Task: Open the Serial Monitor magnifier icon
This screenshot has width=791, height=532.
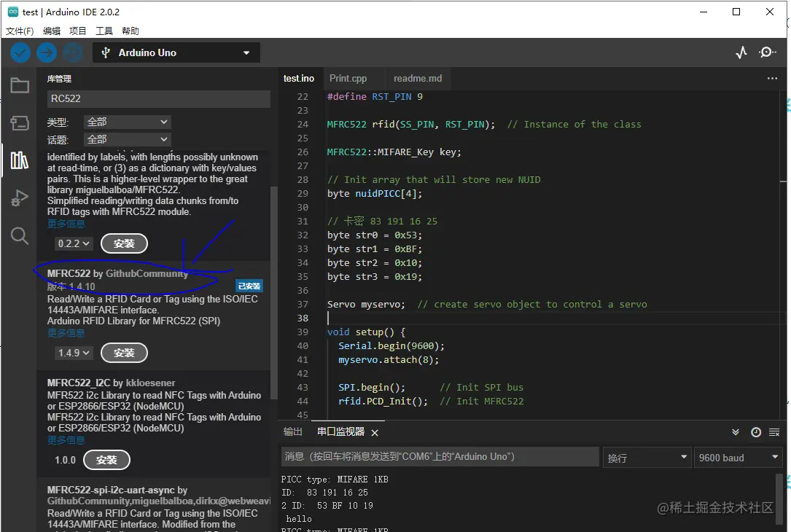Action: (767, 52)
